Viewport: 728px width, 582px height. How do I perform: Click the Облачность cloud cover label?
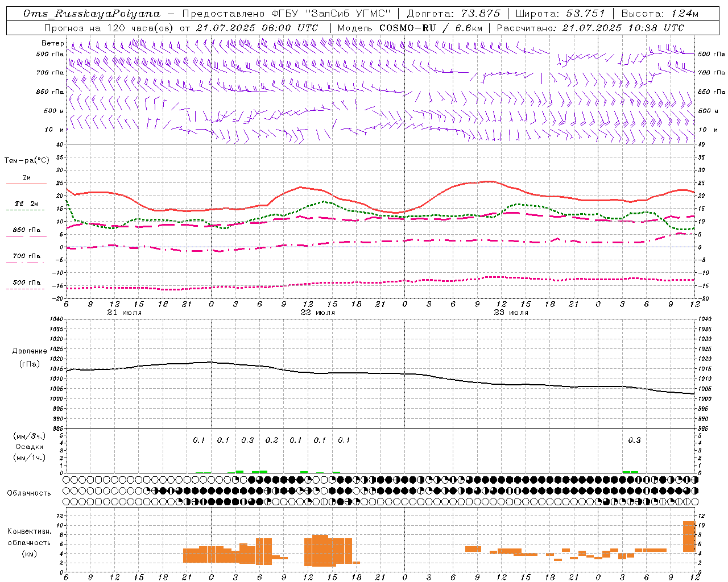click(x=29, y=493)
